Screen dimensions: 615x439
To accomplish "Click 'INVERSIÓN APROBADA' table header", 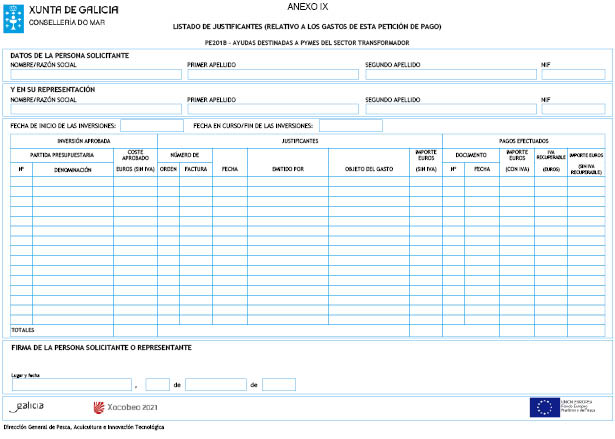I will (x=84, y=141).
